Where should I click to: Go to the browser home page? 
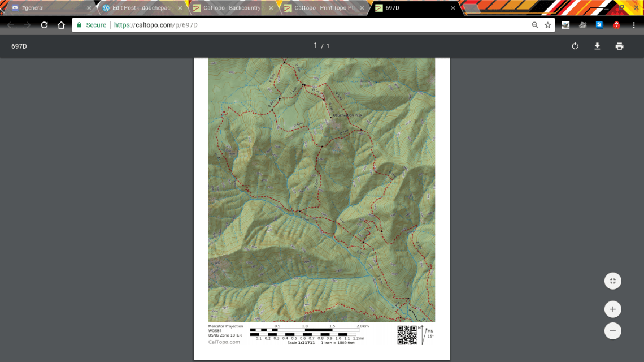click(61, 25)
